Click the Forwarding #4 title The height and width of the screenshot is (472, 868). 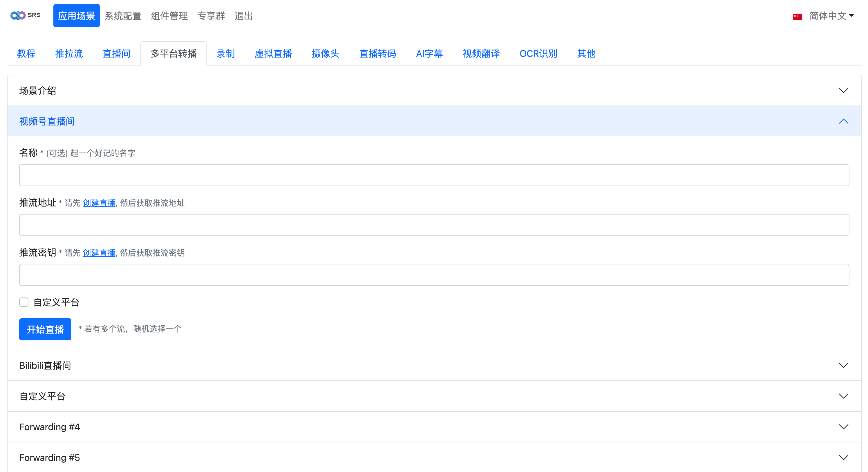(50, 427)
